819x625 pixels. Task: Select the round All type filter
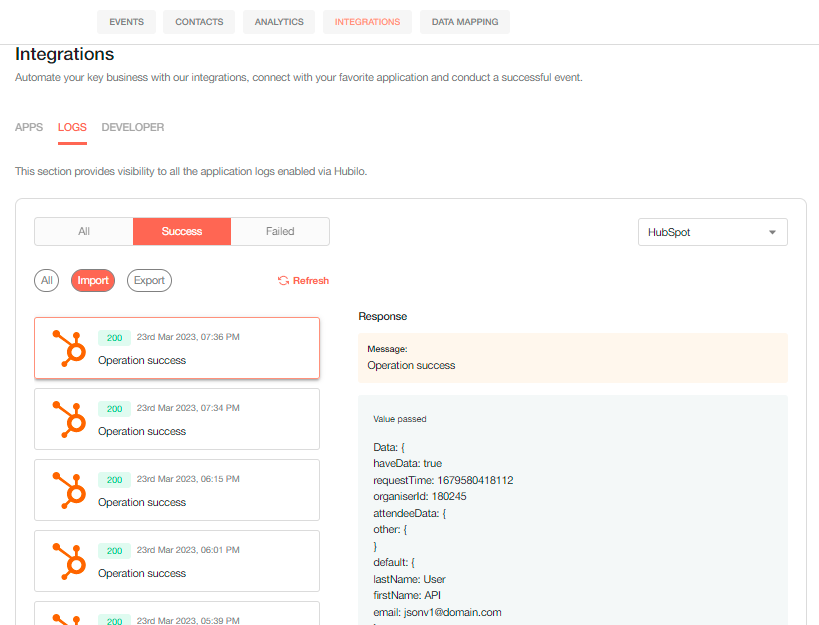pyautogui.click(x=46, y=280)
